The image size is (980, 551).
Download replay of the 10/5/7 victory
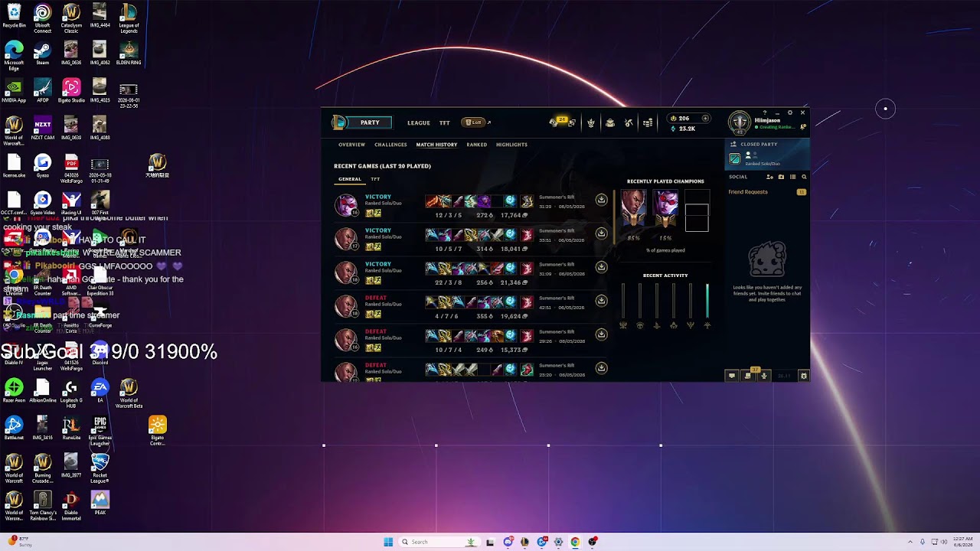(x=601, y=233)
